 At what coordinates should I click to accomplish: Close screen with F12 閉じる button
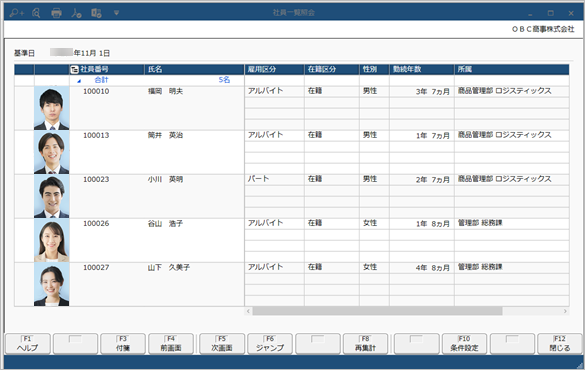[560, 344]
